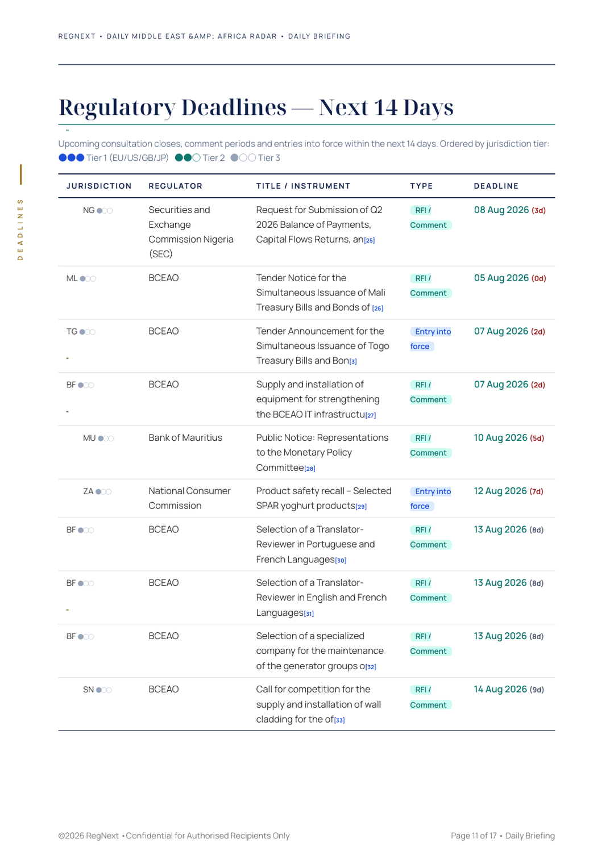Click the tier dots beside ML
614x868 pixels.
coord(88,279)
